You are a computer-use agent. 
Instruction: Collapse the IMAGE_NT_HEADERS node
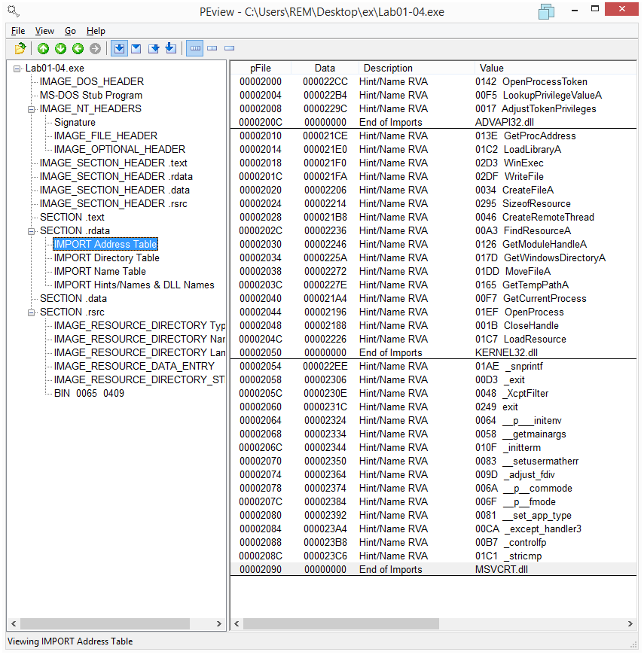31,109
